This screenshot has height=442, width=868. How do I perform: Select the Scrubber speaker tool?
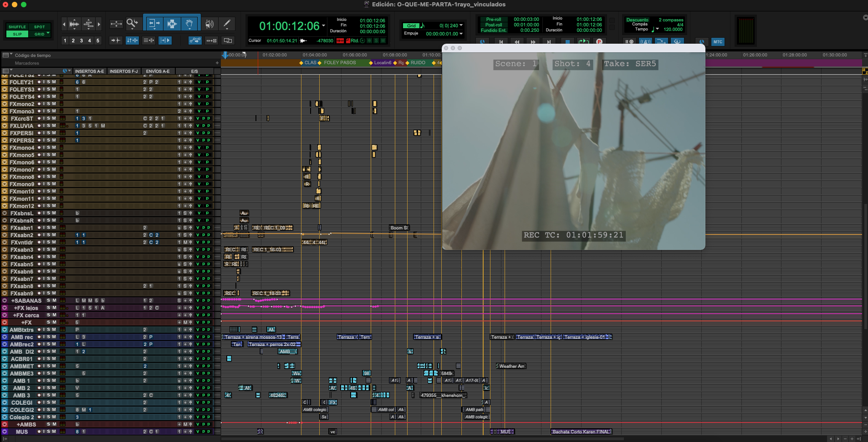click(209, 24)
